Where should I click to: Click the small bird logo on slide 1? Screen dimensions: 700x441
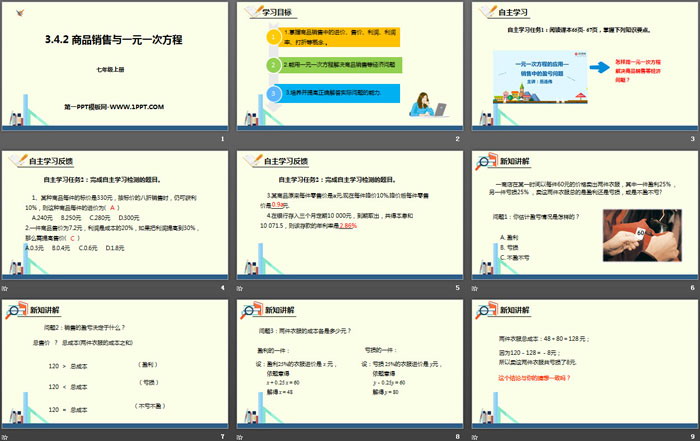pyautogui.click(x=20, y=13)
